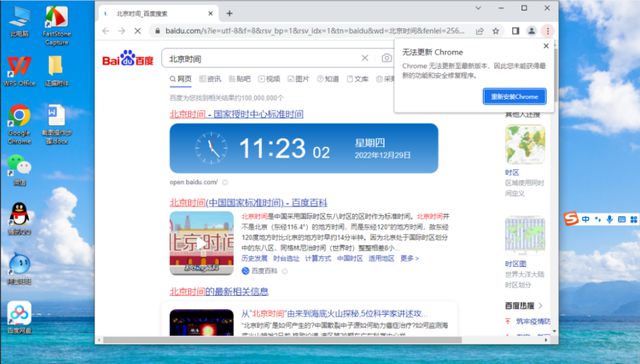Activate Sogou voice input microphone
This screenshot has width=640, height=364.
609,219
